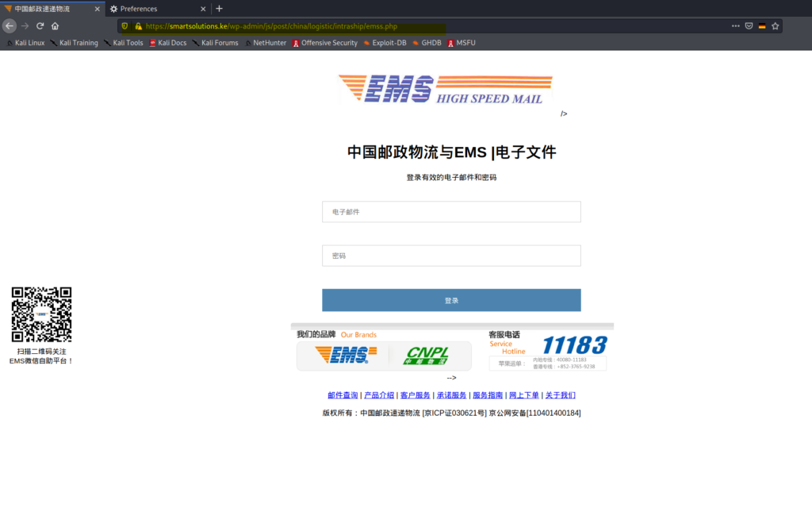Open the NetHunter bookmark

(266, 43)
